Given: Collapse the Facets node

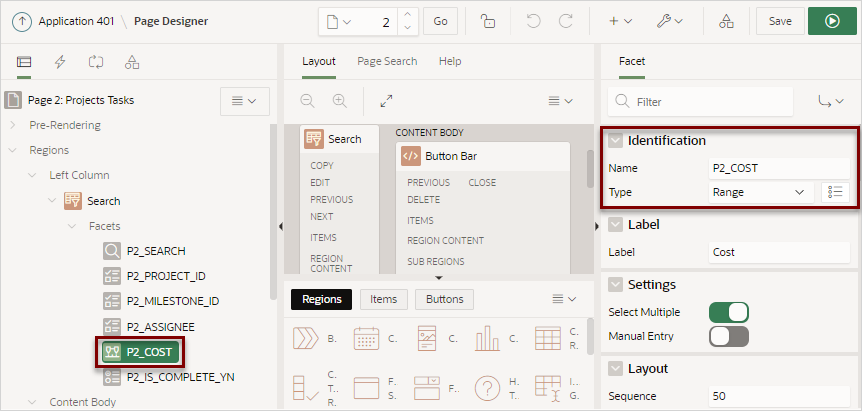Looking at the screenshot, I should click(72, 226).
